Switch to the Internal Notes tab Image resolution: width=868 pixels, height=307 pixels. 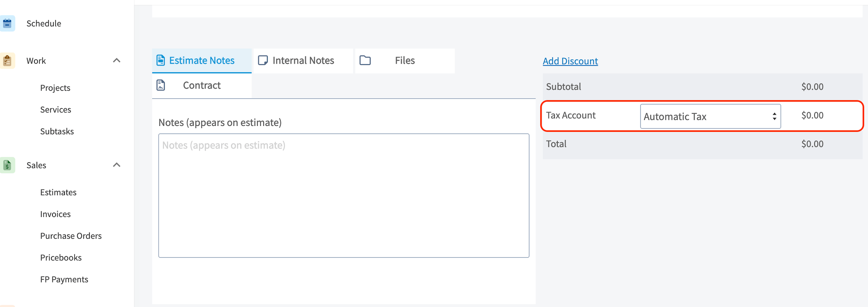tap(303, 61)
